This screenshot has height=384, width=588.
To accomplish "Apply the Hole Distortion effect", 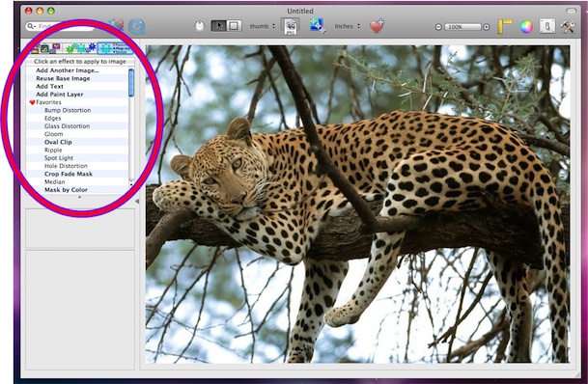I will click(x=66, y=166).
